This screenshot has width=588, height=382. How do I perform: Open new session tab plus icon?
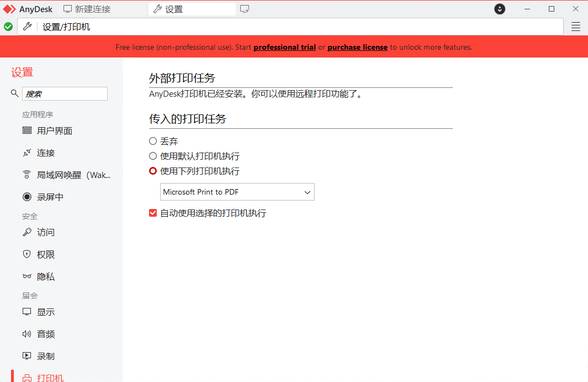coord(245,9)
